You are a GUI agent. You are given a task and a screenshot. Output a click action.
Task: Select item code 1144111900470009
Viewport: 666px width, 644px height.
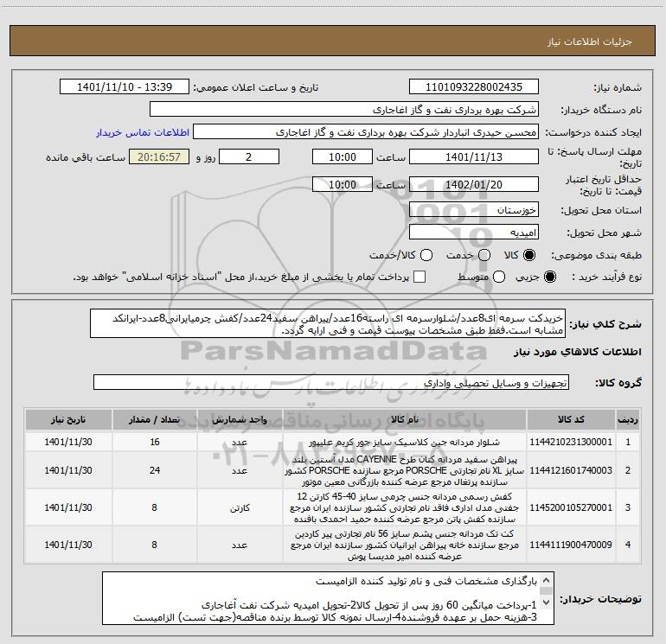571,545
